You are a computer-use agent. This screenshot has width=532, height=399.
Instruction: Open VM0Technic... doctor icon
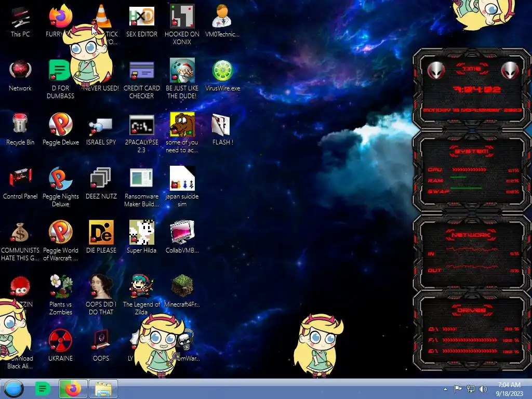tap(222, 21)
